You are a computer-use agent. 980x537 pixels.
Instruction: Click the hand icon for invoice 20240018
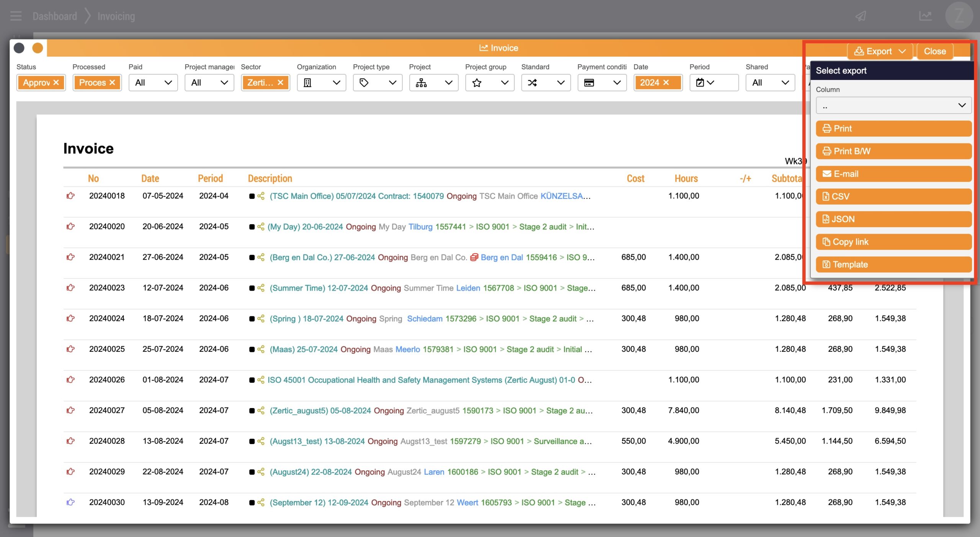click(70, 196)
